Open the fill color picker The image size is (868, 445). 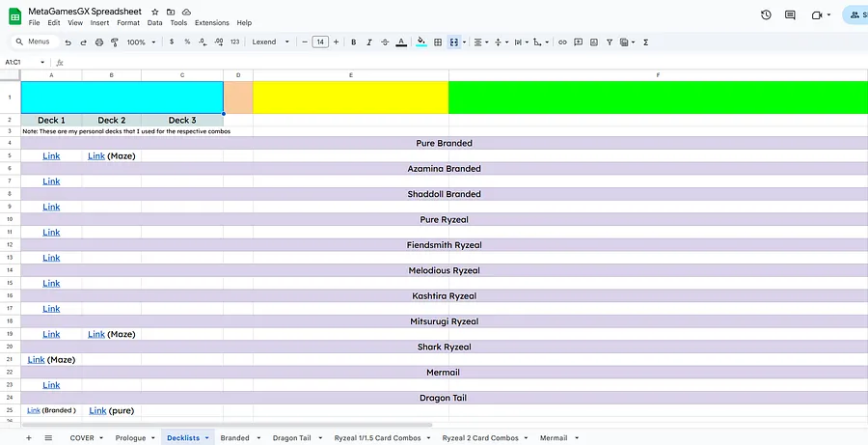(421, 42)
